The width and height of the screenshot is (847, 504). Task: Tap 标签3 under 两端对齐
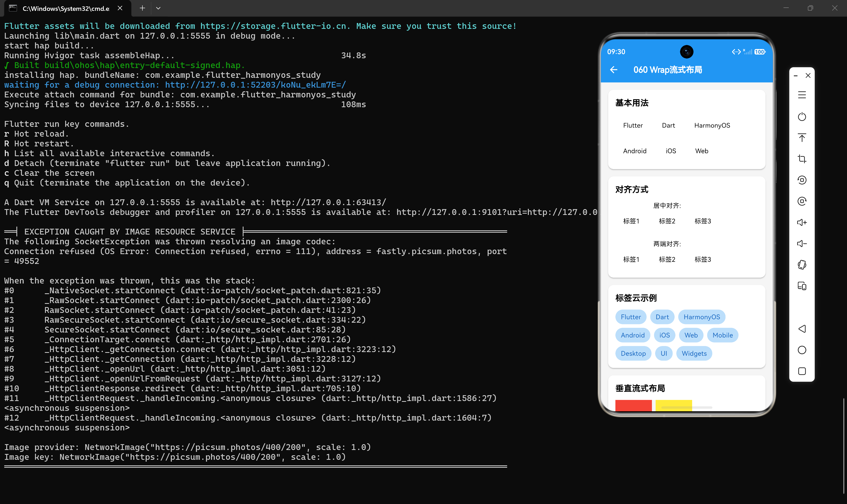click(x=702, y=259)
